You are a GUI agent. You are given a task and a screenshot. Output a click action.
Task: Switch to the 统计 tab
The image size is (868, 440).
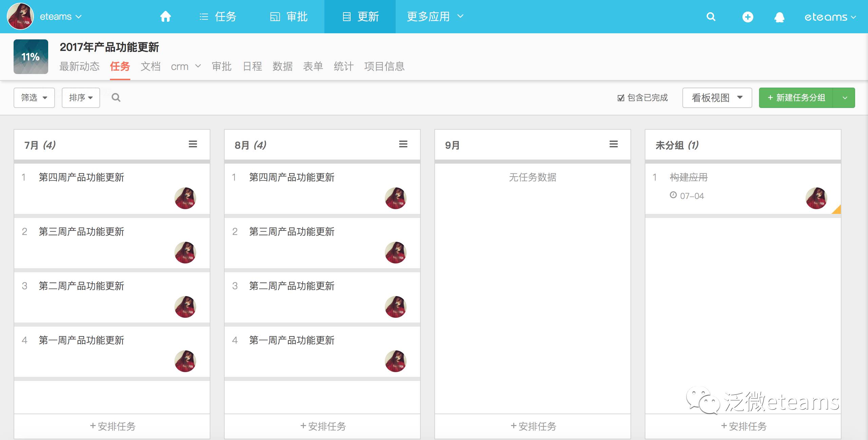pos(343,66)
